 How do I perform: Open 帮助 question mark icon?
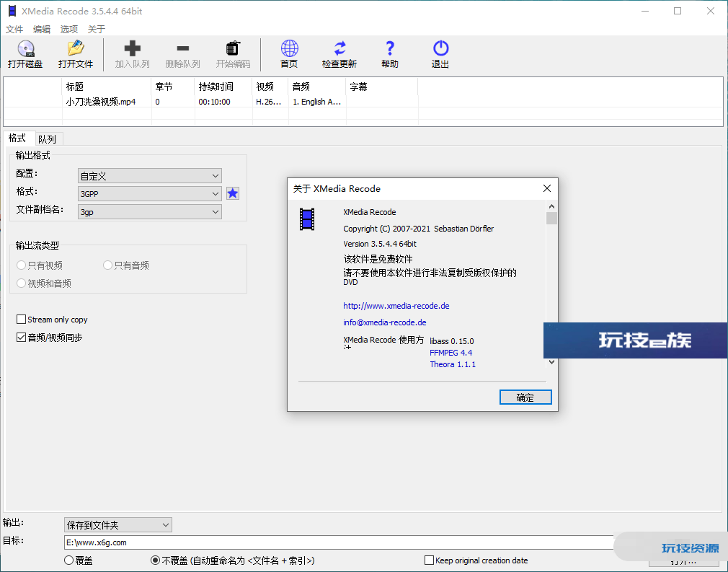point(390,48)
